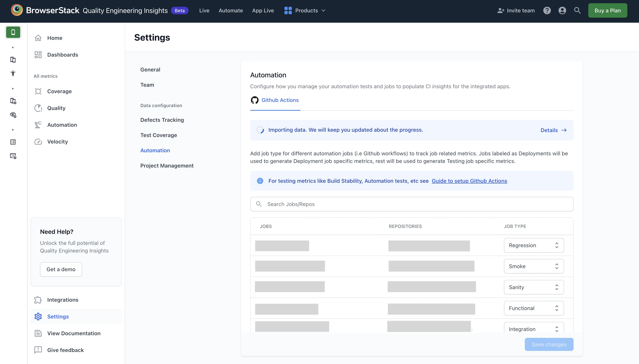Click the JOBS column header
Image resolution: width=639 pixels, height=364 pixels.
click(x=266, y=226)
